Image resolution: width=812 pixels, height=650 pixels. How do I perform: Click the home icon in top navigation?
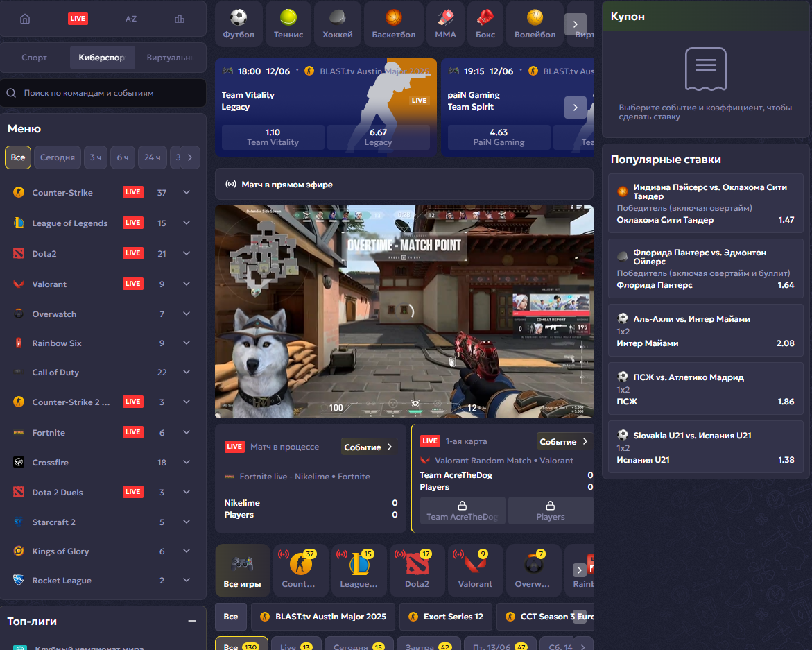click(25, 19)
